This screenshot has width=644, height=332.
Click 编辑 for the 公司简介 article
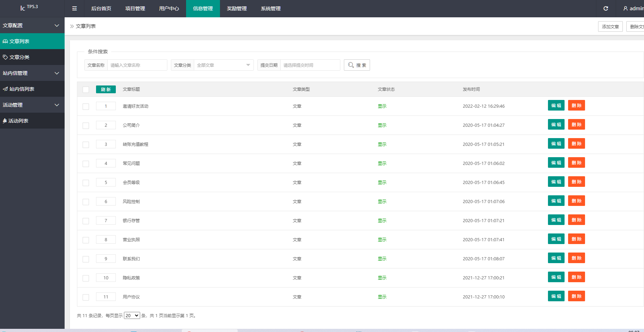click(556, 125)
